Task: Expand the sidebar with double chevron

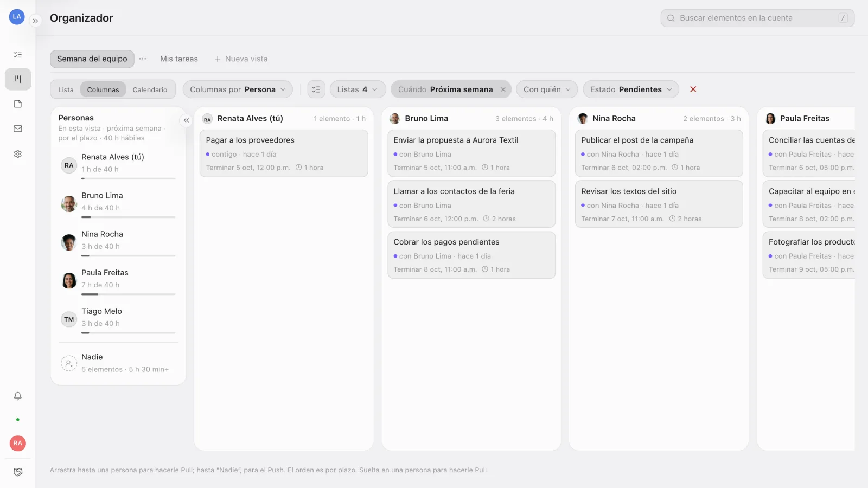Action: coord(35,21)
